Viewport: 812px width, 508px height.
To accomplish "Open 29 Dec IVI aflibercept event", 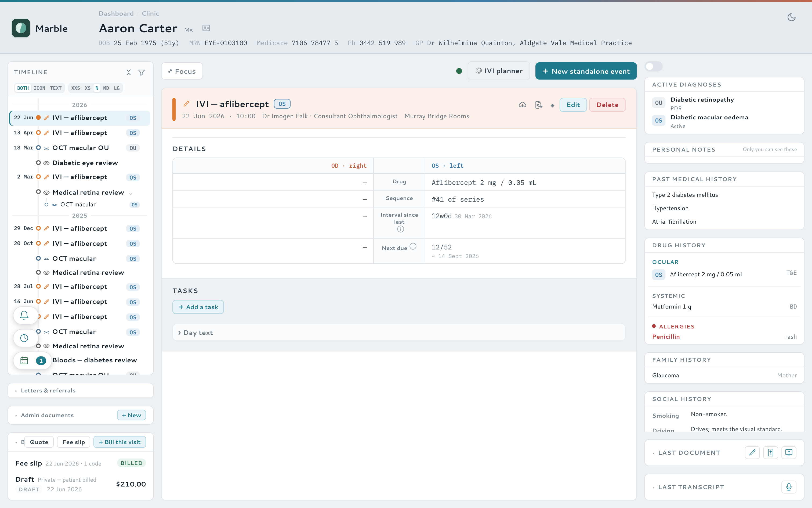I will (79, 228).
